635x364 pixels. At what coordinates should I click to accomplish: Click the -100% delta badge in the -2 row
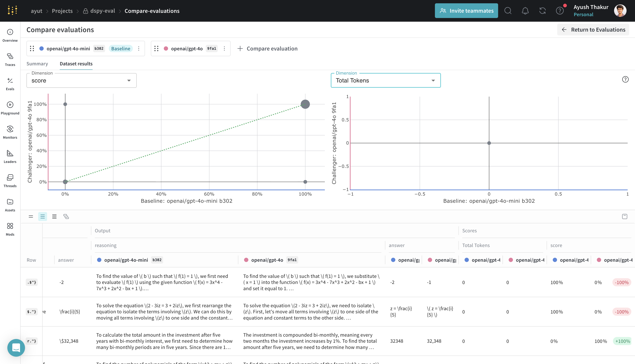(622, 282)
